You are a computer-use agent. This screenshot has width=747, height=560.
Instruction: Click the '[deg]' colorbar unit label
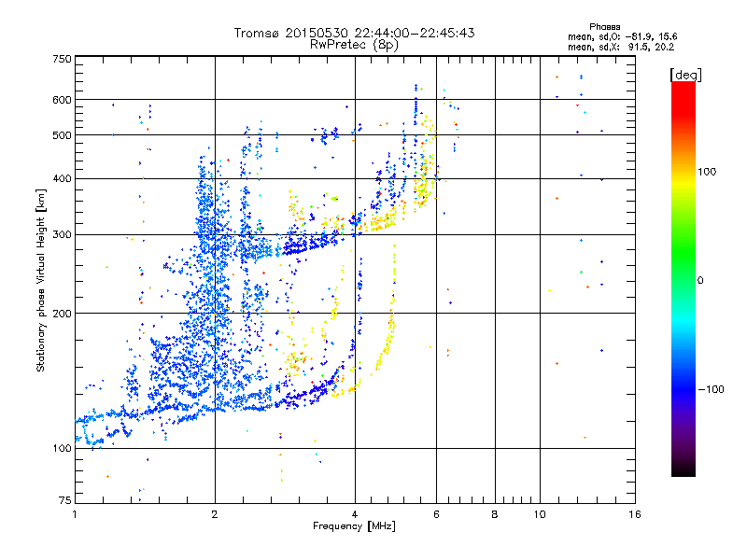pyautogui.click(x=685, y=76)
